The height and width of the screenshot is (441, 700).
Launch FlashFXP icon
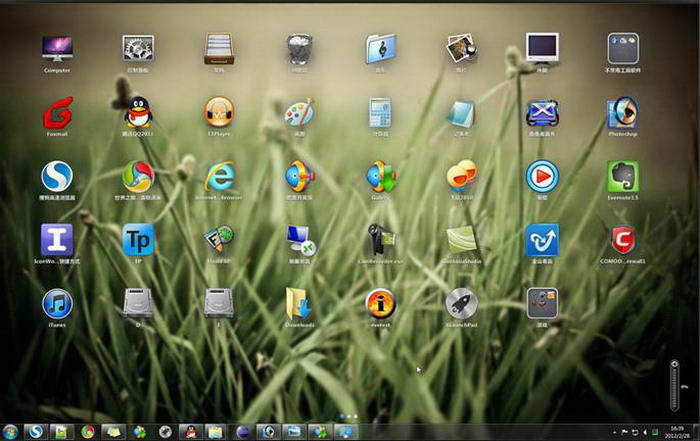[219, 240]
